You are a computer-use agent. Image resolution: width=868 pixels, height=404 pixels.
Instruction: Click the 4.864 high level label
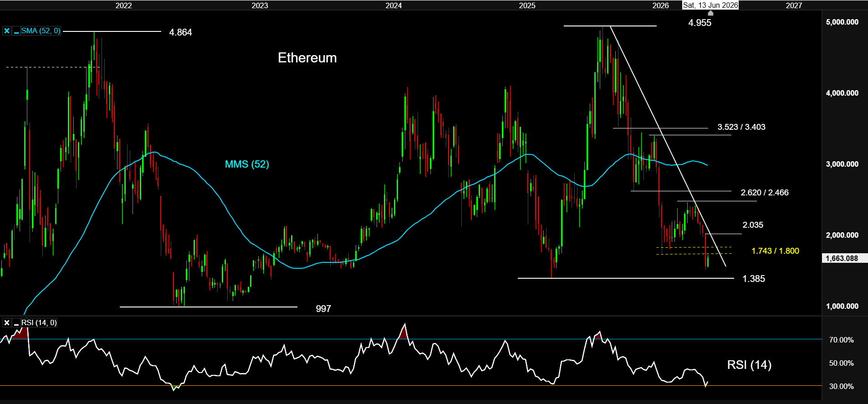tap(180, 32)
